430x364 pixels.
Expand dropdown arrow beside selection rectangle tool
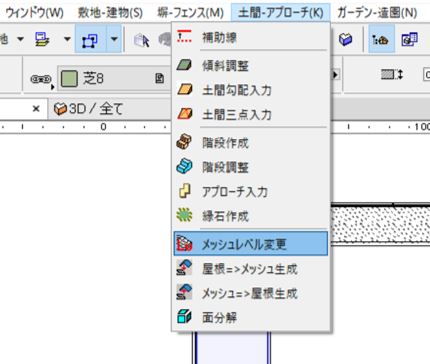pos(114,39)
